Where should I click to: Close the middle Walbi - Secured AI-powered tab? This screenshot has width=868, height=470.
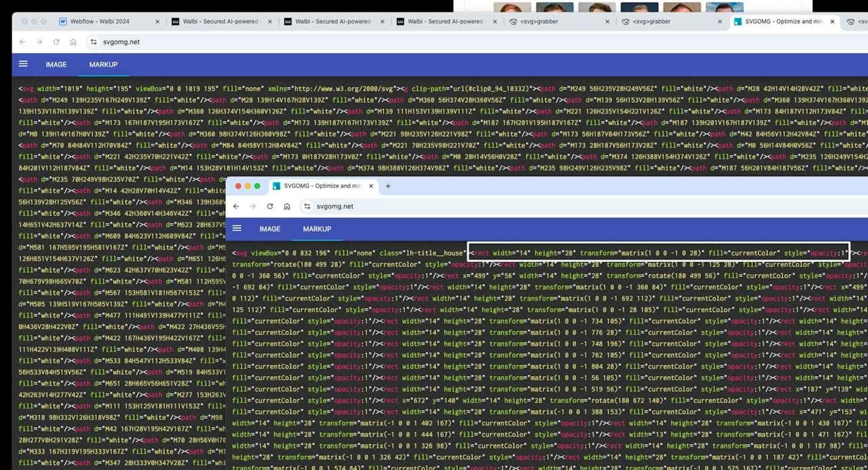(382, 21)
